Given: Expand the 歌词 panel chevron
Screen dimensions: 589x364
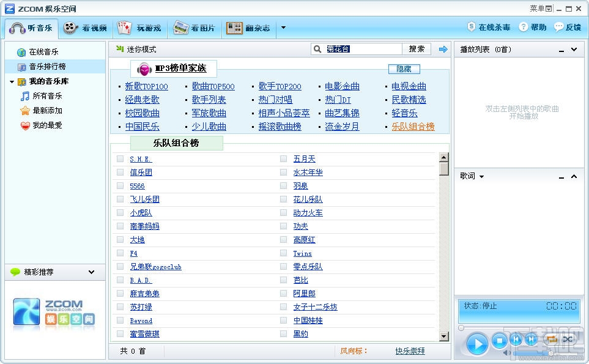Looking at the screenshot, I should point(574,176).
